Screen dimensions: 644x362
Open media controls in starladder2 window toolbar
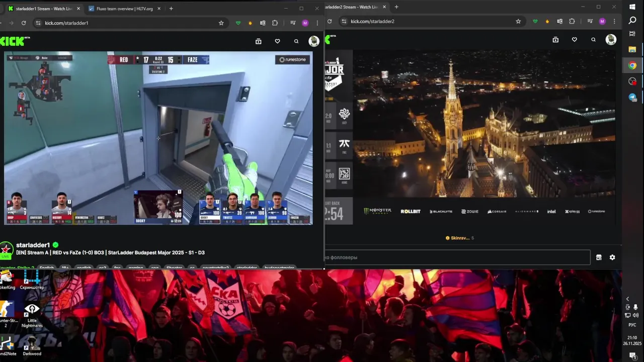[590, 21]
